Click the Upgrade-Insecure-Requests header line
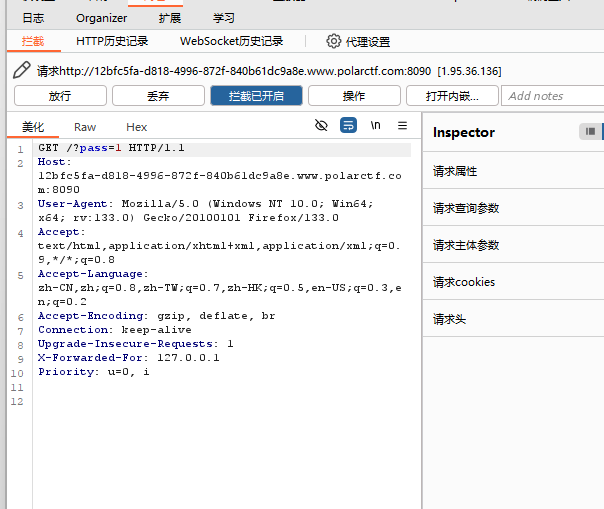Viewport: 604px width, 509px height. pyautogui.click(x=135, y=344)
